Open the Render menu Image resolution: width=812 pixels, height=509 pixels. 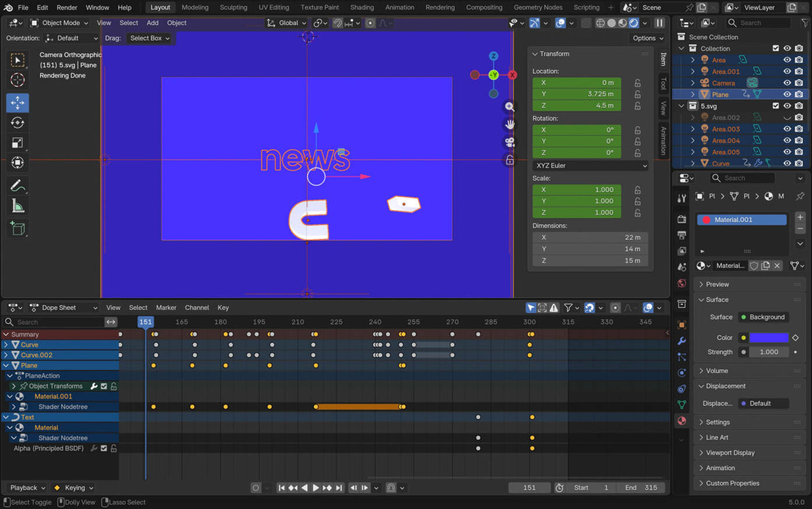click(66, 8)
